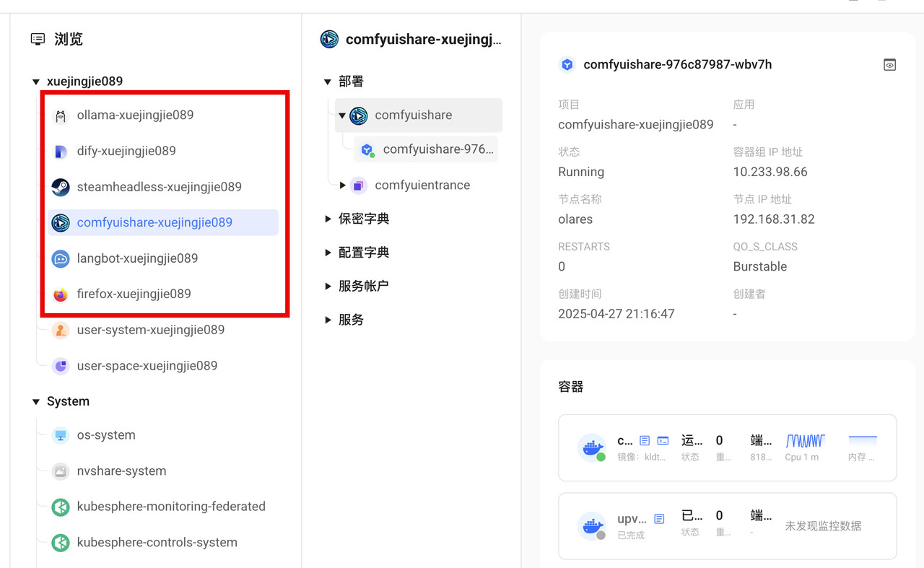
Task: Open the nvshare-system namespace
Action: tap(121, 471)
